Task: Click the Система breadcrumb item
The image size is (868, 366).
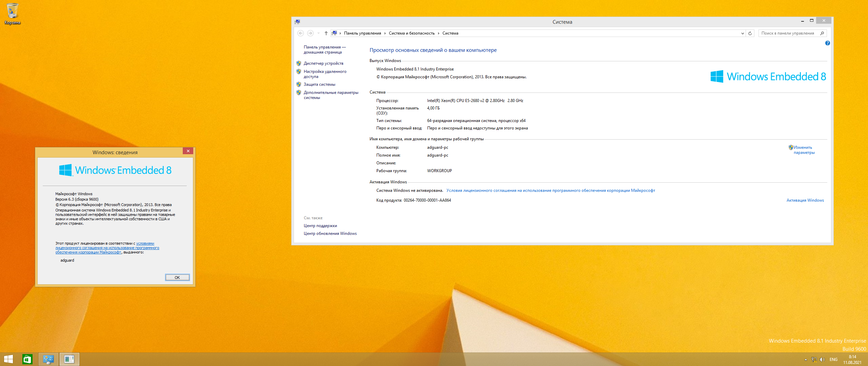Action: click(450, 33)
